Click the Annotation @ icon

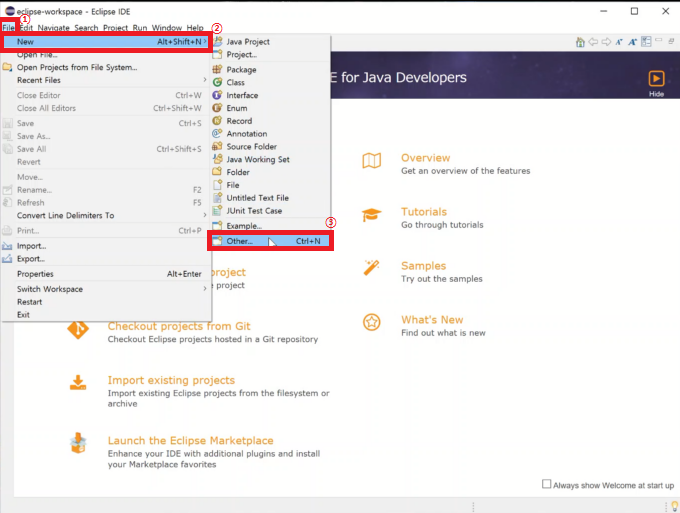point(217,134)
